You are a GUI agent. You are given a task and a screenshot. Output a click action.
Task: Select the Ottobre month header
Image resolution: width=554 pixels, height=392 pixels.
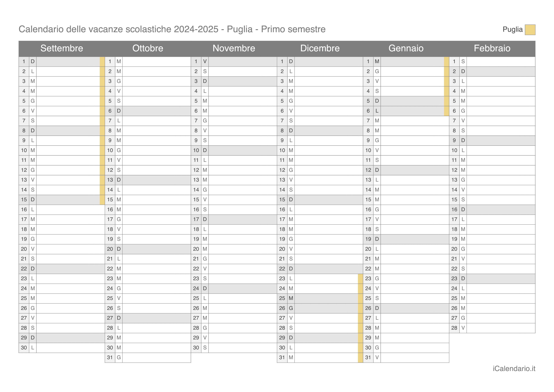point(148,48)
